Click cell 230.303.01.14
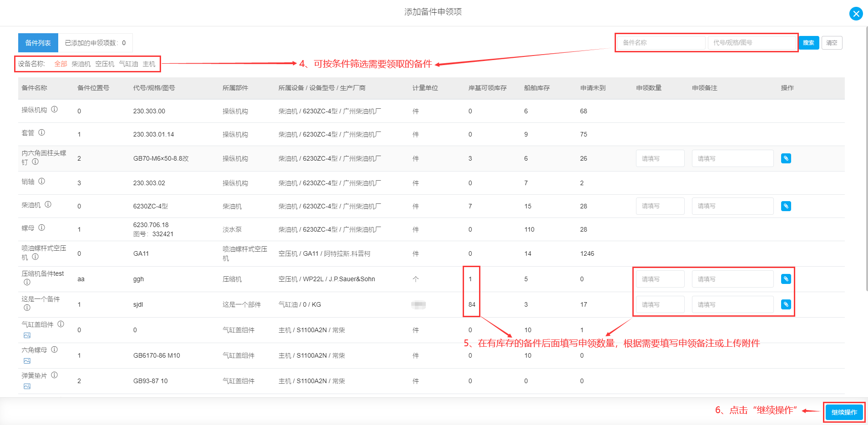 point(153,134)
